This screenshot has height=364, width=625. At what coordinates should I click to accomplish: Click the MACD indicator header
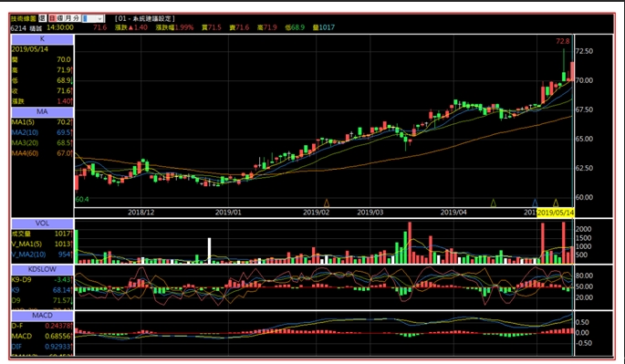[42, 316]
